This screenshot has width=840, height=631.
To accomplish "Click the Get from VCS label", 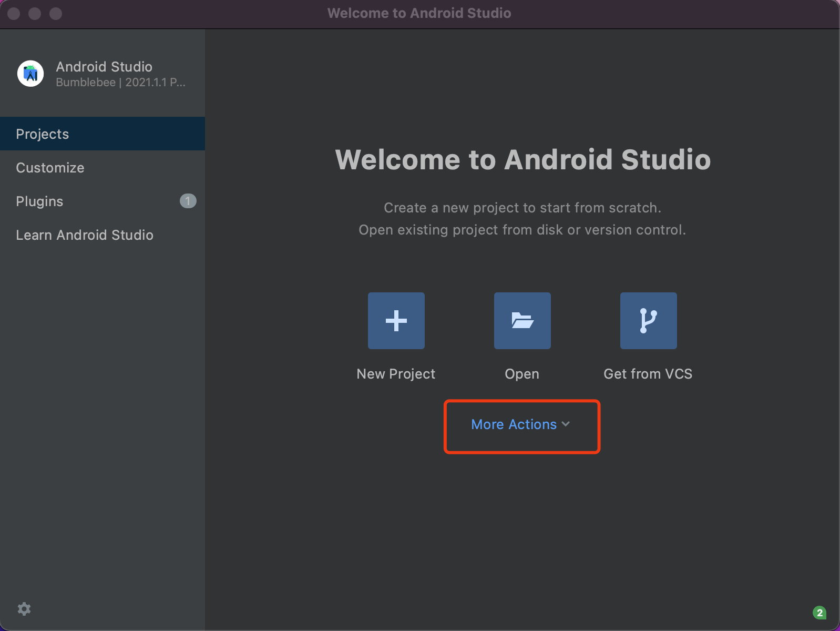I will pos(648,374).
